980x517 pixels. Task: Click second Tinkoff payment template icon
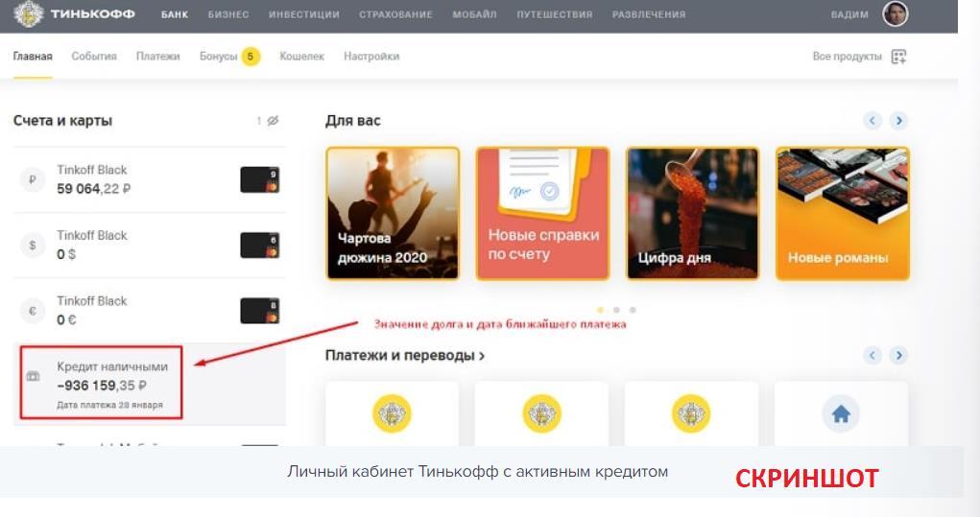[x=542, y=413]
